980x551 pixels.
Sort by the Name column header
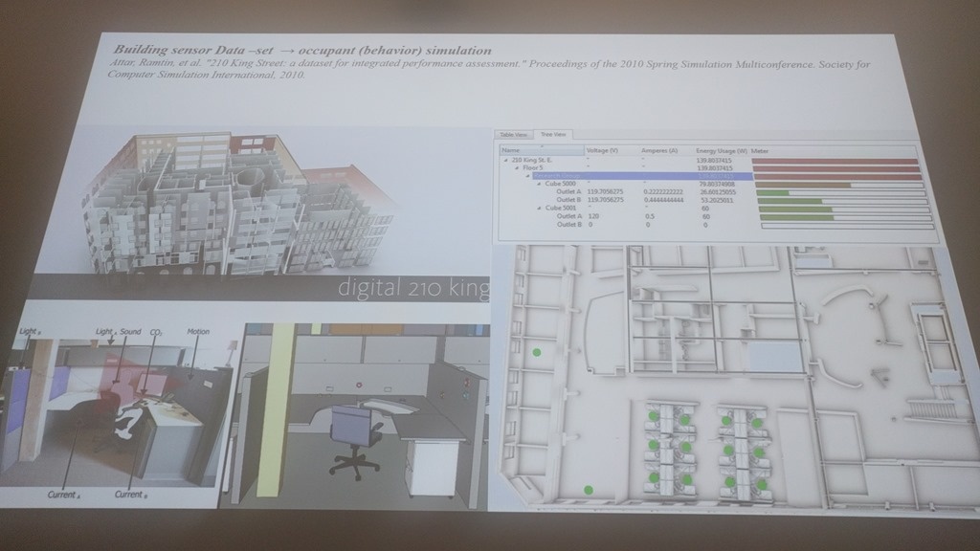(510, 150)
